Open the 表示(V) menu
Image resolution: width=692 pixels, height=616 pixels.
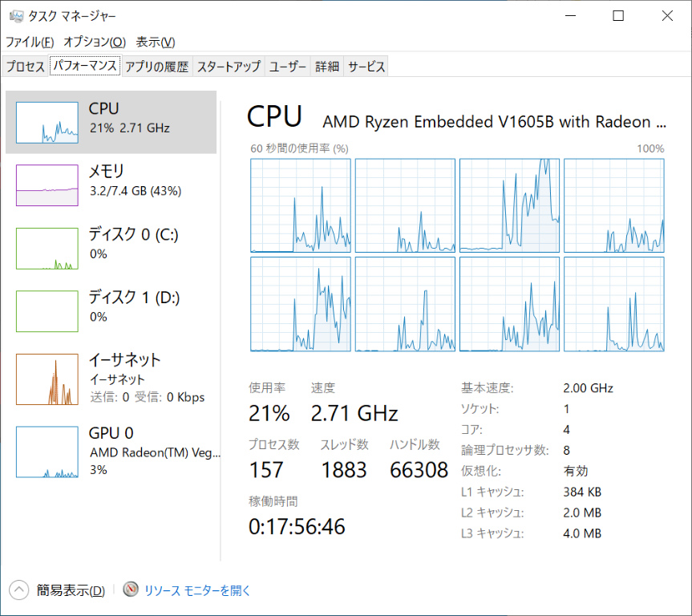[x=155, y=42]
